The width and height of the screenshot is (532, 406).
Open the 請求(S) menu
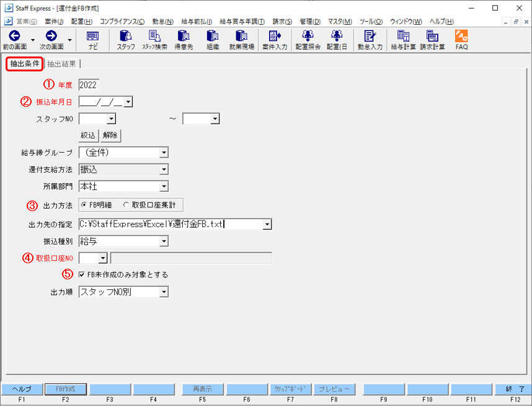[282, 21]
